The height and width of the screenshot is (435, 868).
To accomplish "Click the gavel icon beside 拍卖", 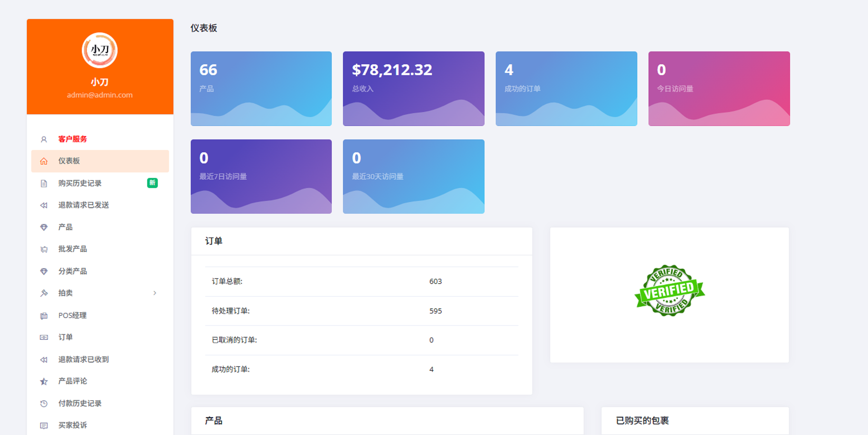I will tap(44, 293).
